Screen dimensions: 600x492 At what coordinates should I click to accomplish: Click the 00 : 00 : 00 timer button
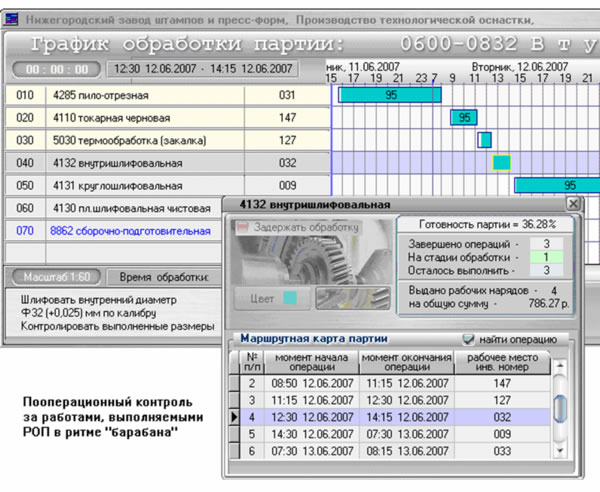57,69
